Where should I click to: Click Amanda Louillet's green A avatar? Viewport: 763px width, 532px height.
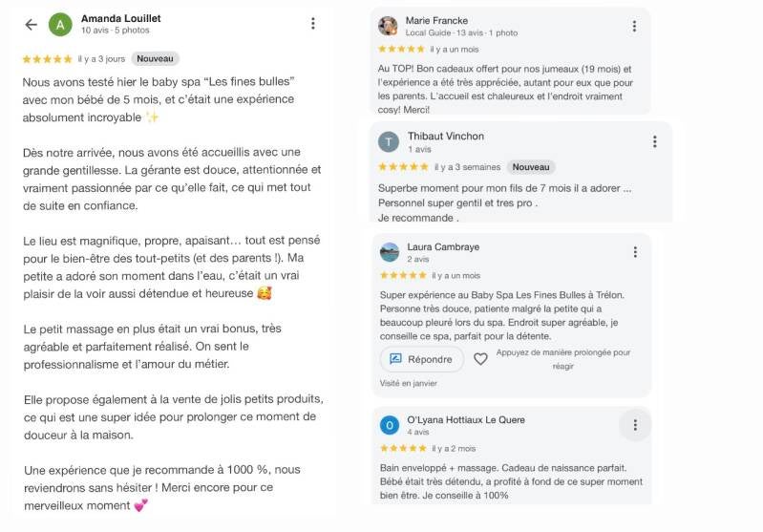click(60, 24)
